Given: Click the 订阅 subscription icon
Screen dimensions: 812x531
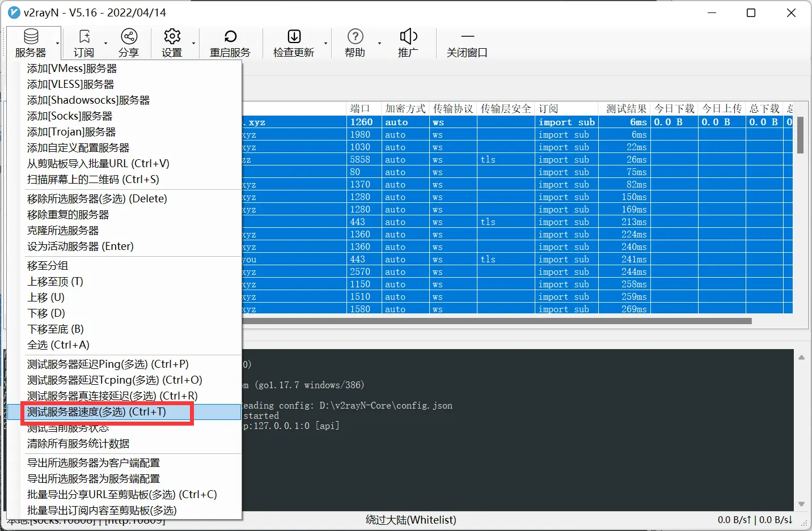Looking at the screenshot, I should [84, 37].
